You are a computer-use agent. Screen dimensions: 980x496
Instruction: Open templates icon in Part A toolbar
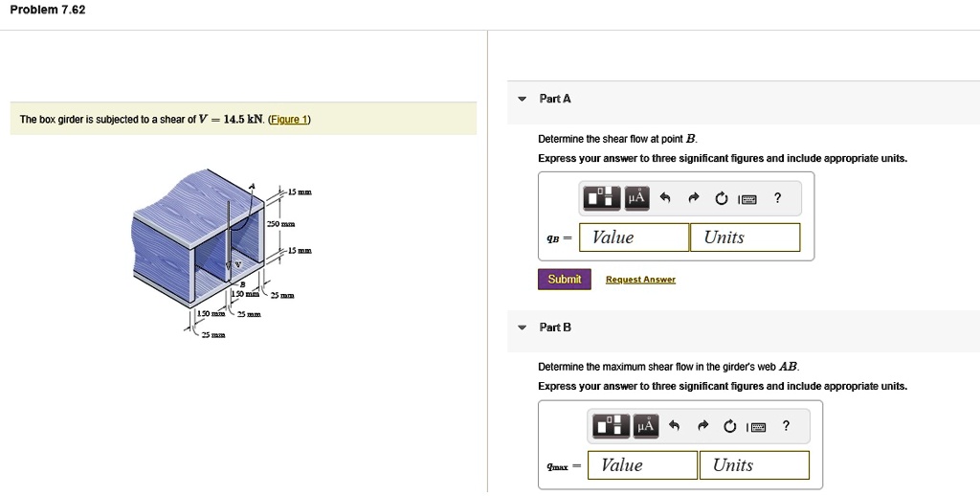602,198
